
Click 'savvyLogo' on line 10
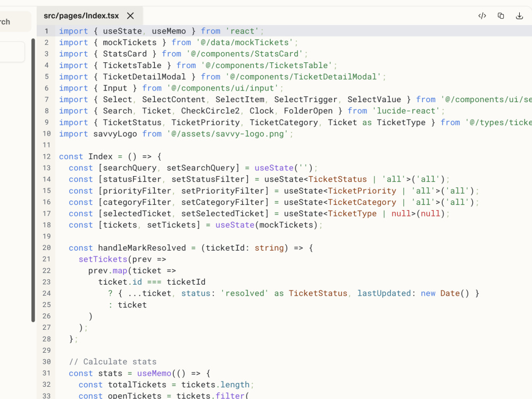[115, 134]
